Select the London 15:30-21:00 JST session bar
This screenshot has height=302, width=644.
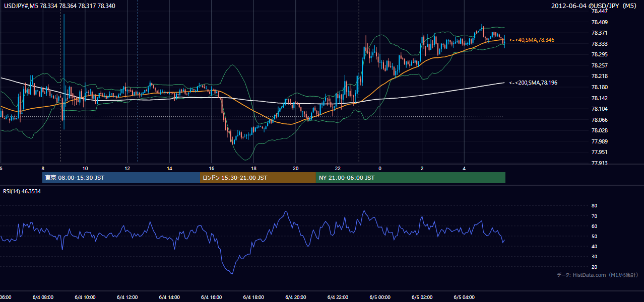(258, 178)
